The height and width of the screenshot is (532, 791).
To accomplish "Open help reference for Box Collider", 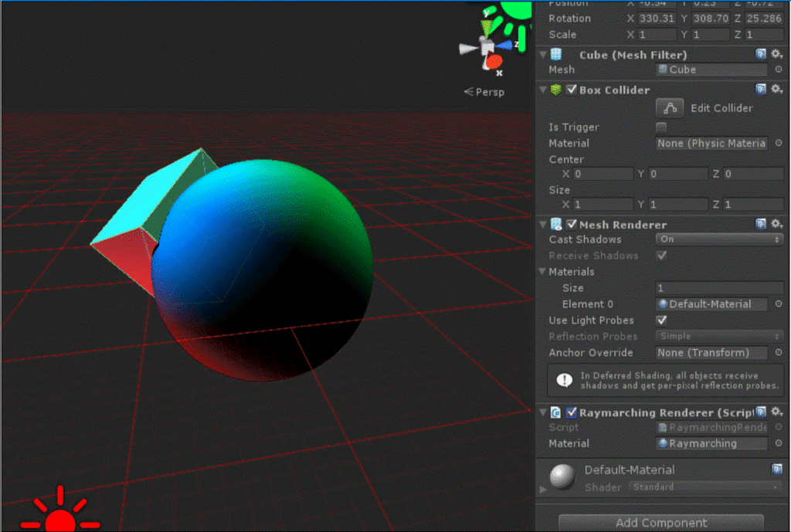I will coord(761,90).
